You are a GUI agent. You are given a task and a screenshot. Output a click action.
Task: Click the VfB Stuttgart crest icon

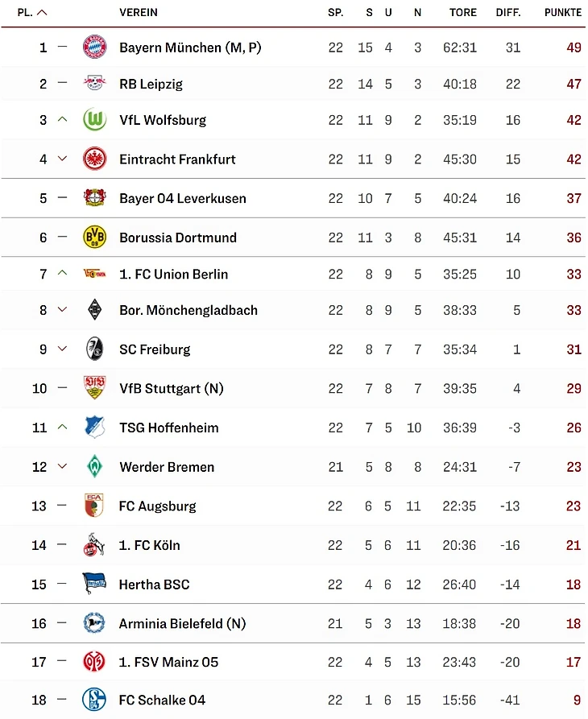(x=94, y=389)
